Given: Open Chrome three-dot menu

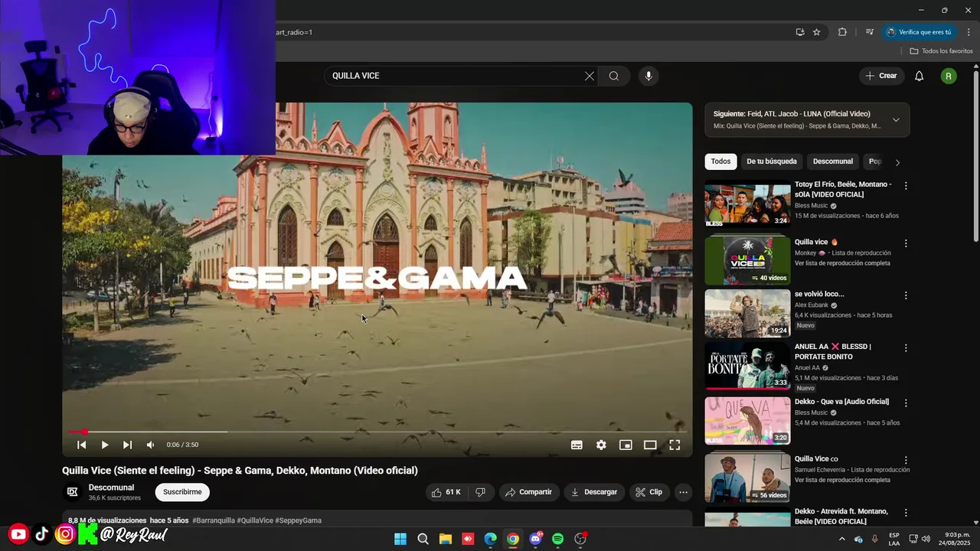Looking at the screenshot, I should (x=969, y=32).
